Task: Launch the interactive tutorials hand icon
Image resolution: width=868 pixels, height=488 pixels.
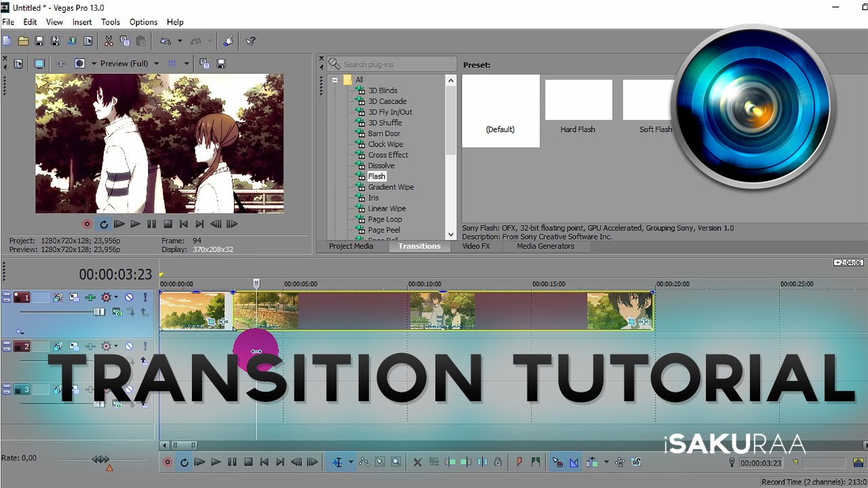Action: pos(228,41)
